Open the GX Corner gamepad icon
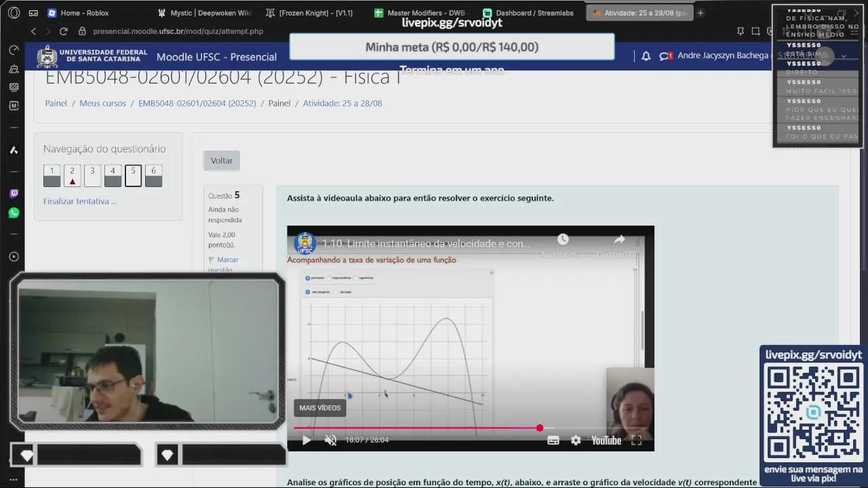 [33, 13]
